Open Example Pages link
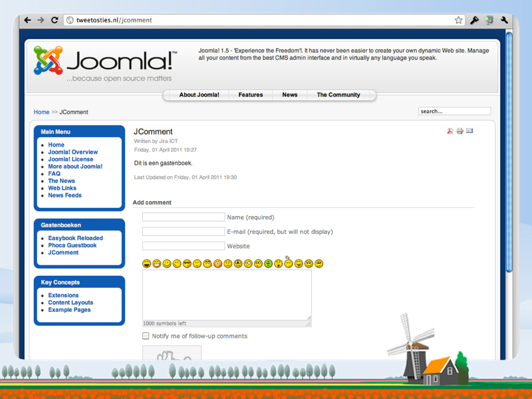Image resolution: width=532 pixels, height=399 pixels. (69, 310)
